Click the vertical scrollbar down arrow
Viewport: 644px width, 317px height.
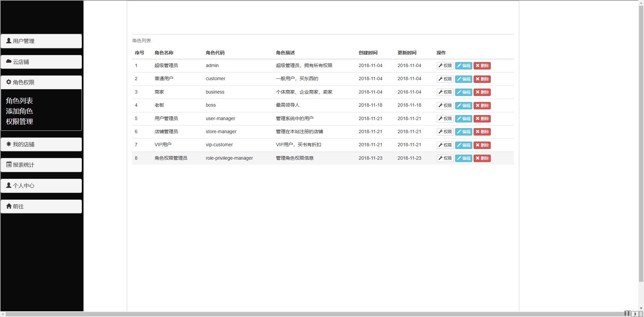click(641, 308)
